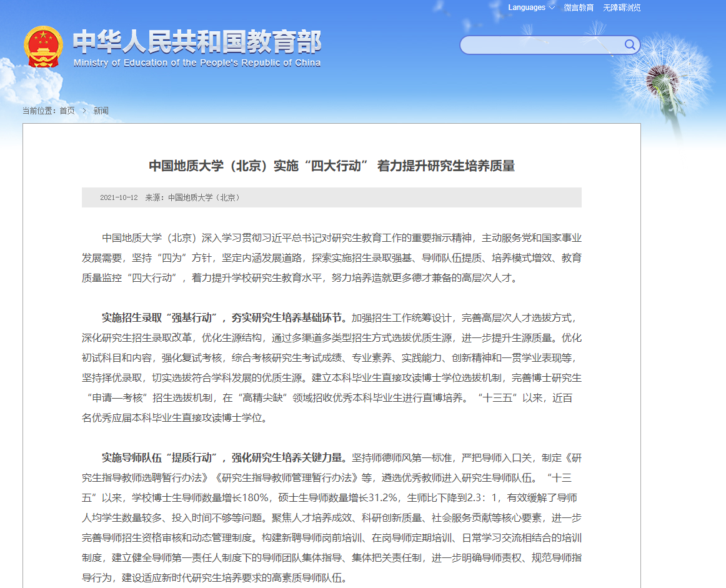Click the text 生师比下降到2.3：1
The width and height of the screenshot is (726, 588).
click(452, 498)
